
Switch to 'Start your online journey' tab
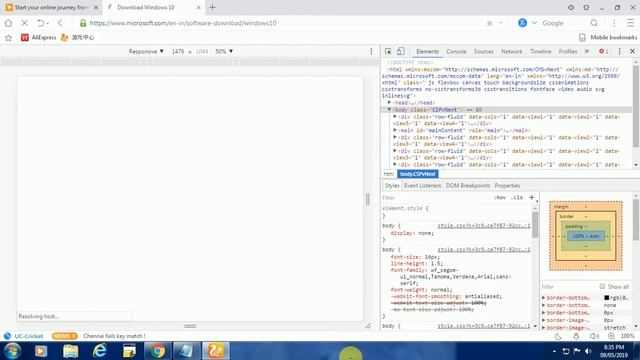coord(51,7)
